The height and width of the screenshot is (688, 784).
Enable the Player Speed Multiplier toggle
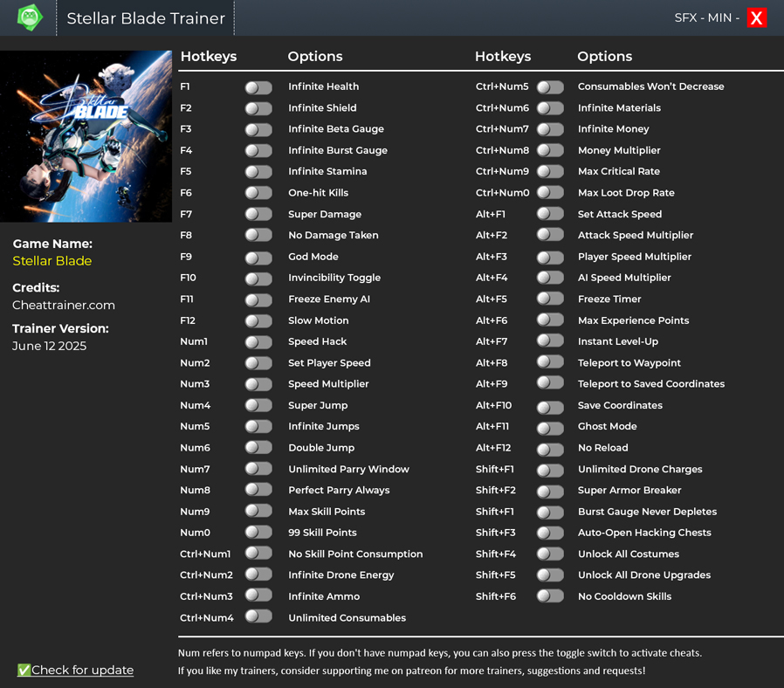(550, 258)
